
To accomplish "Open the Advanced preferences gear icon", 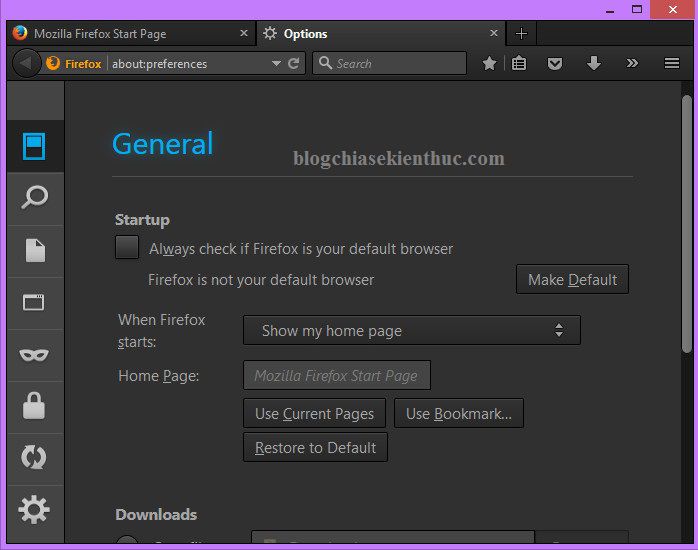I will click(34, 509).
